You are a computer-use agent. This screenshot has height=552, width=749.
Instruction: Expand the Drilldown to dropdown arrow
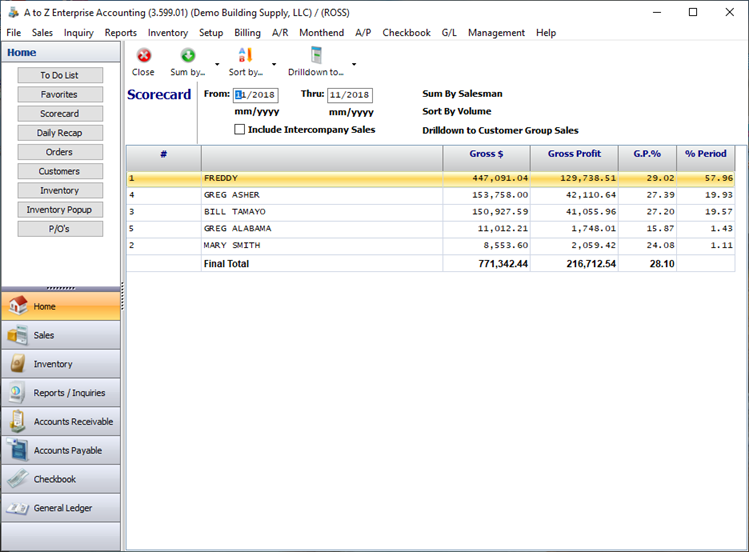click(354, 65)
